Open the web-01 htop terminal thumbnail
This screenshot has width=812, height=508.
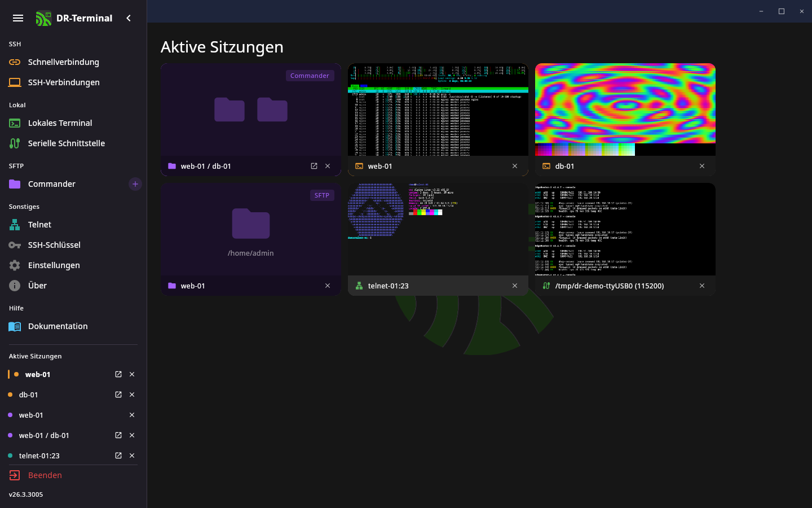438,110
